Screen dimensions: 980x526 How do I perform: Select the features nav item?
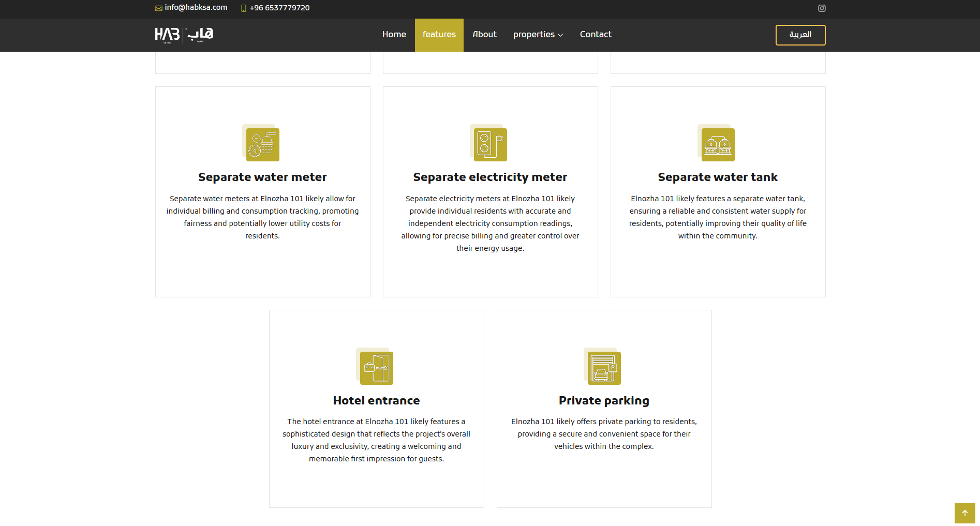pos(439,35)
